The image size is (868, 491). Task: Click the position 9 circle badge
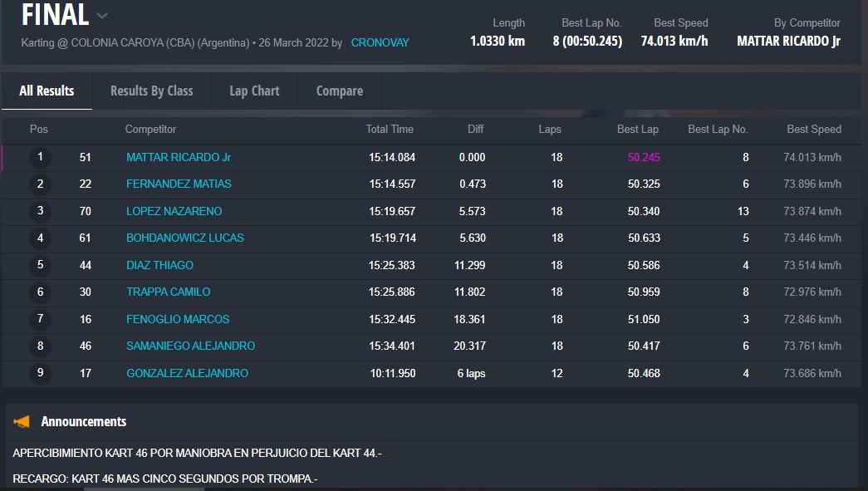(x=40, y=374)
